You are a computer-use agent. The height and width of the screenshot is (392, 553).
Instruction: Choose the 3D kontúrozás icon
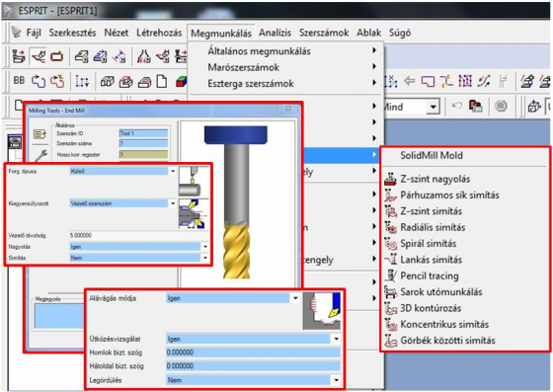[390, 308]
